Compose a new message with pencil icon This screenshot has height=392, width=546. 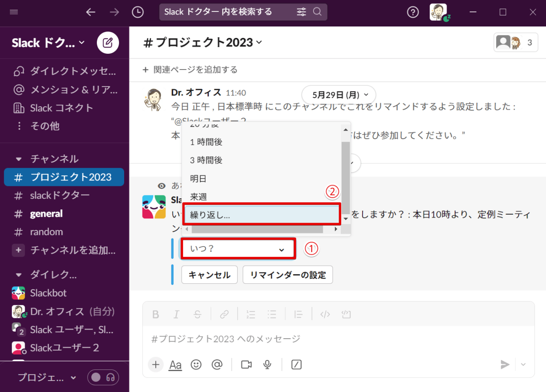(x=108, y=43)
